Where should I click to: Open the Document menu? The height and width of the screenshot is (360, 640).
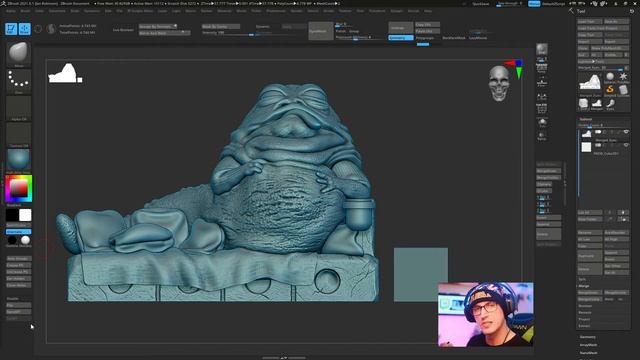coord(57,11)
